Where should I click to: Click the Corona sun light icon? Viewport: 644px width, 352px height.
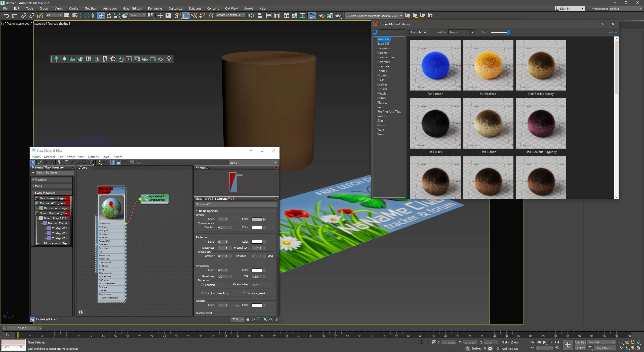[64, 59]
